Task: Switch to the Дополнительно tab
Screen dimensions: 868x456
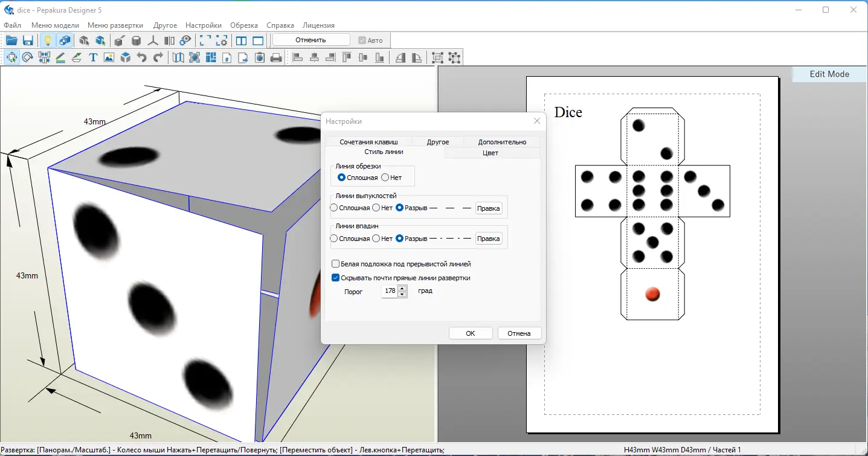Action: point(502,142)
